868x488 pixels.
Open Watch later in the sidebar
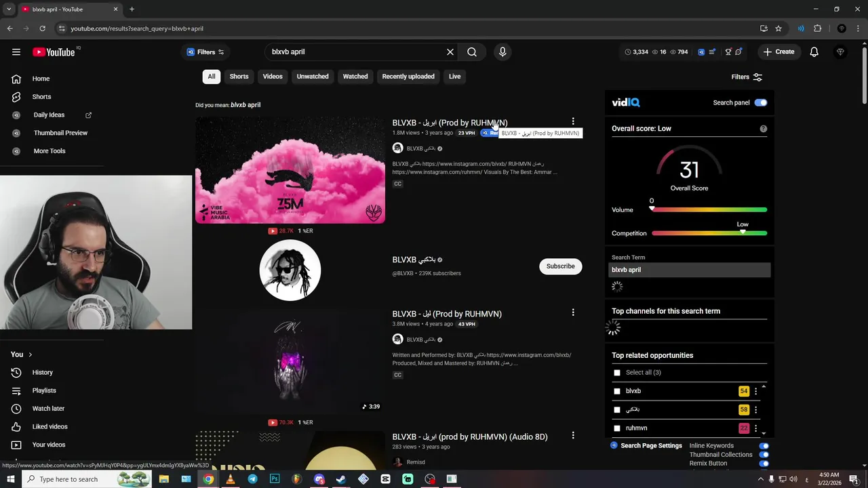point(48,409)
